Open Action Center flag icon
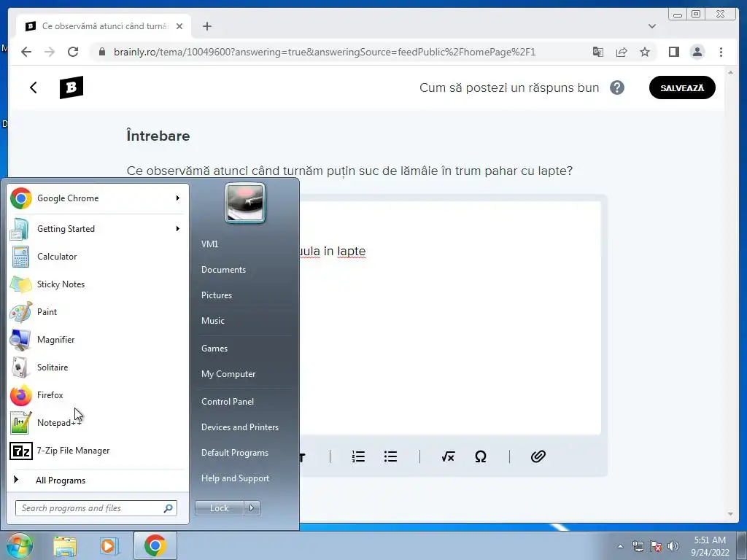 click(656, 546)
